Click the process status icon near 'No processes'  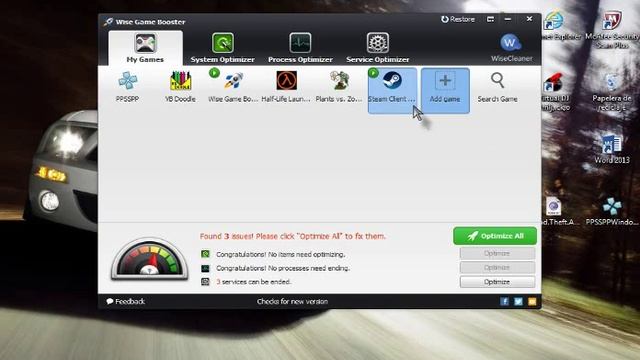pyautogui.click(x=205, y=268)
